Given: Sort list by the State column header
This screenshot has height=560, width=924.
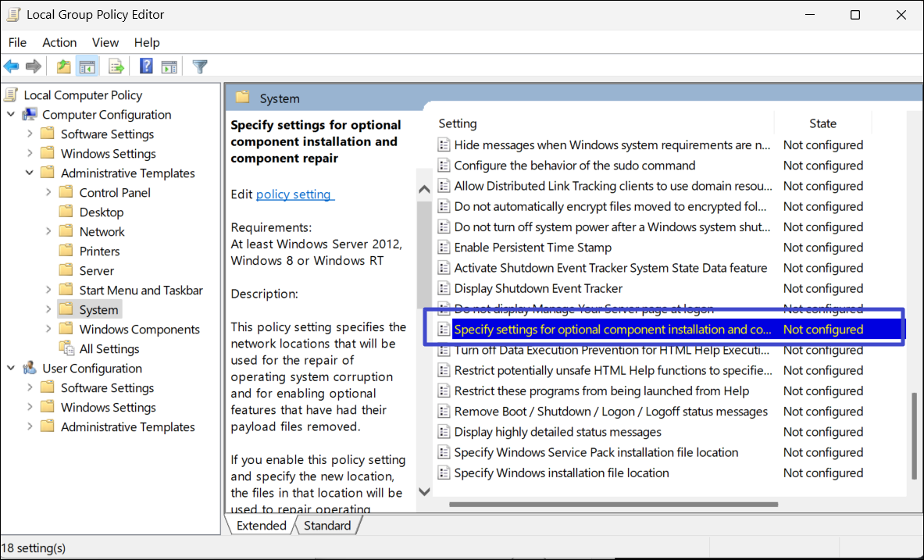Looking at the screenshot, I should (x=822, y=123).
